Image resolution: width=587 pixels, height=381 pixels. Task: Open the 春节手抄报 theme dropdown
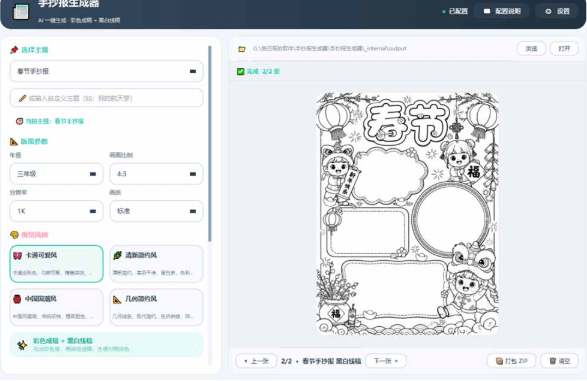[x=106, y=71]
